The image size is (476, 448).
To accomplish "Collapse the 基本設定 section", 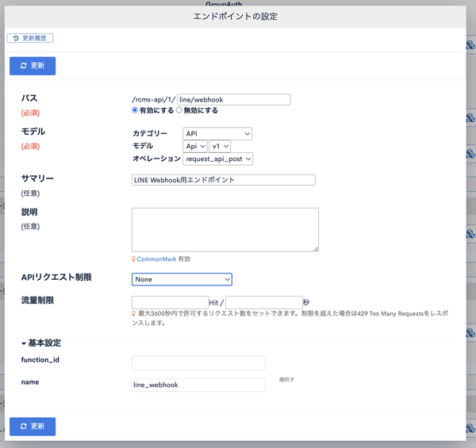I will pyautogui.click(x=41, y=343).
